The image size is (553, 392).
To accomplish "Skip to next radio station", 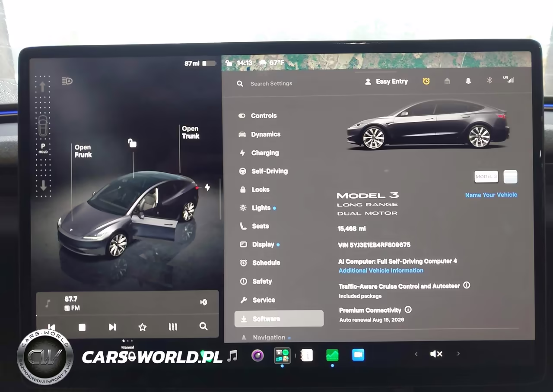I will (112, 327).
